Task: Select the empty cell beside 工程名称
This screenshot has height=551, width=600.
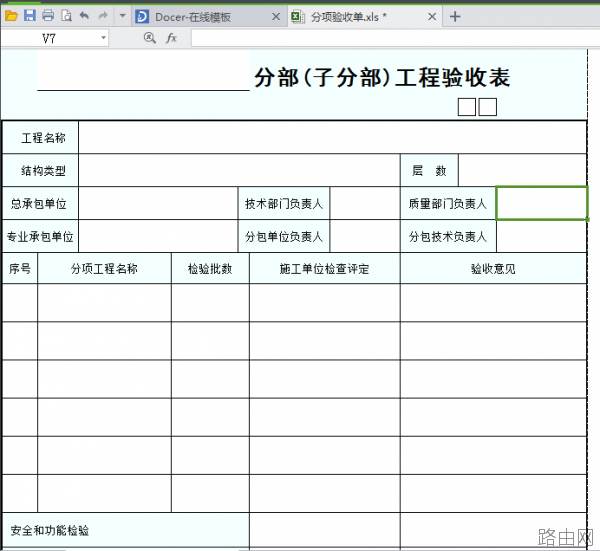Action: (333, 137)
